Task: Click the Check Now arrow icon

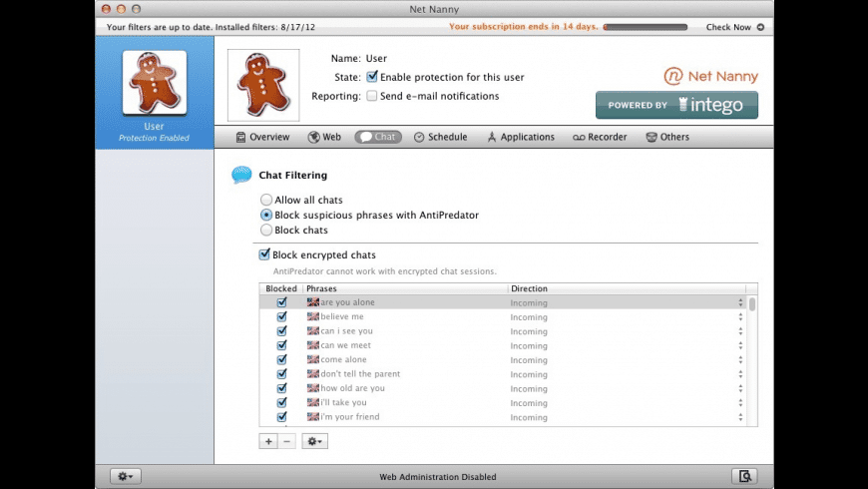Action: click(x=760, y=27)
